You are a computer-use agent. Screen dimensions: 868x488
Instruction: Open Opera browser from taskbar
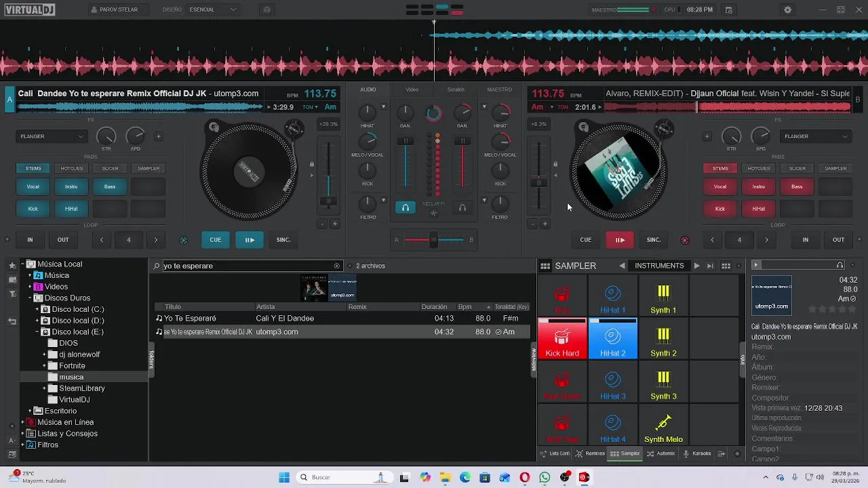point(524,477)
